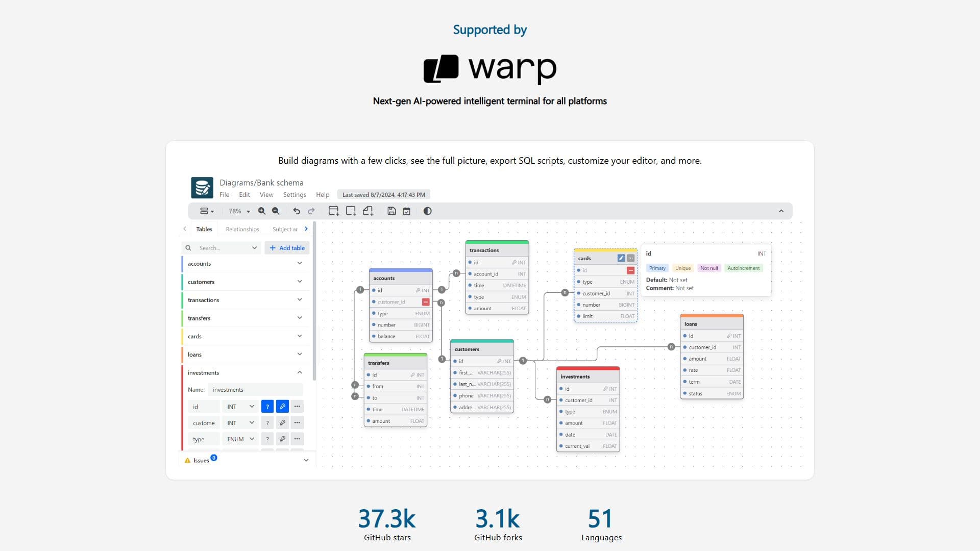
Task: Click the add note toolbar icon
Action: click(368, 211)
